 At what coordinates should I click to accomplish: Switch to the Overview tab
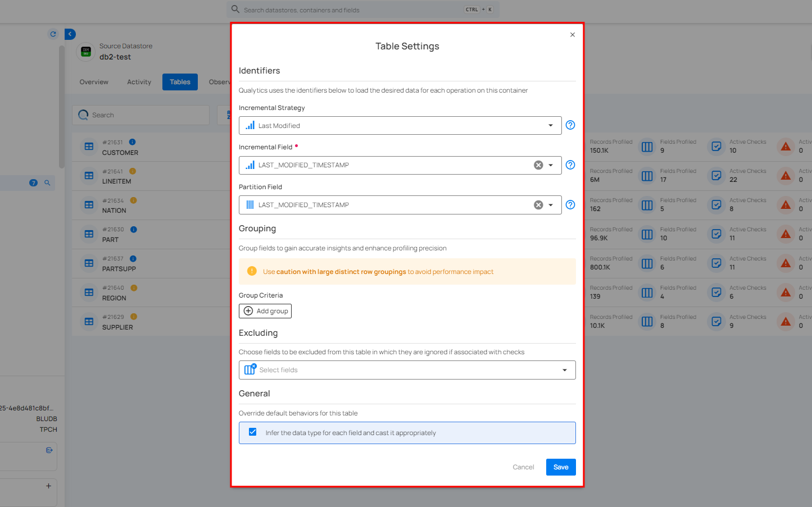[x=94, y=82]
